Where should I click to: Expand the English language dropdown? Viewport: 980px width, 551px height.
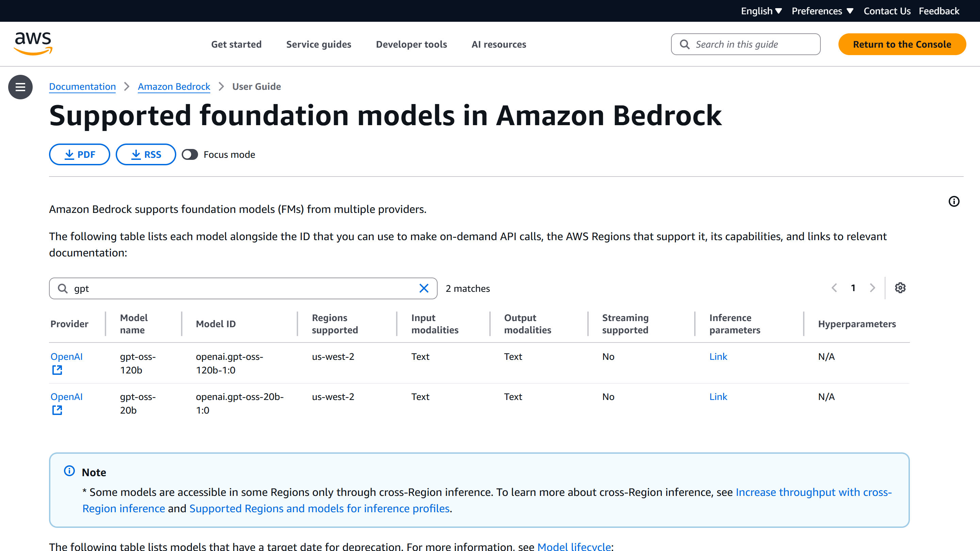coord(761,11)
